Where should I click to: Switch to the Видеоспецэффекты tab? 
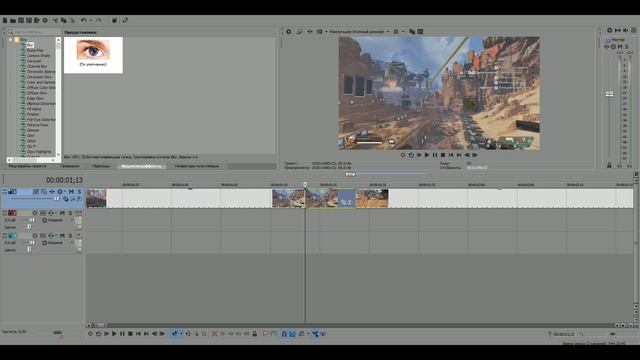(141, 166)
